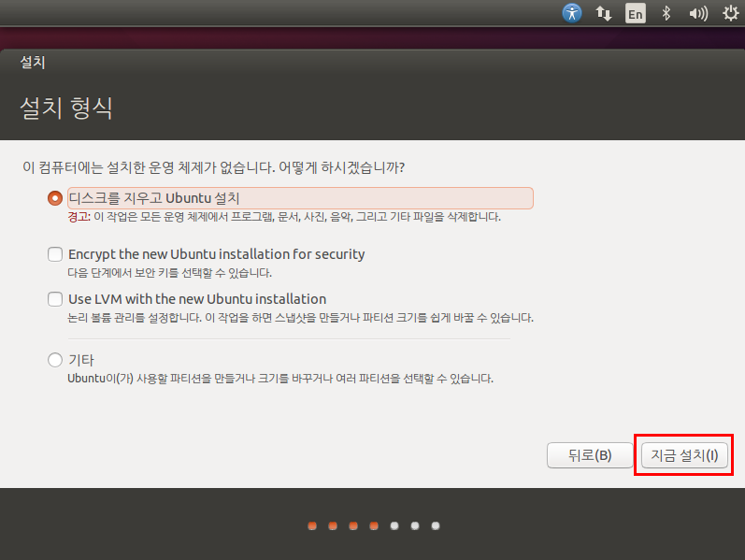Screen dimensions: 745x560
Task: Select the 기타 radio option
Action: point(55,360)
